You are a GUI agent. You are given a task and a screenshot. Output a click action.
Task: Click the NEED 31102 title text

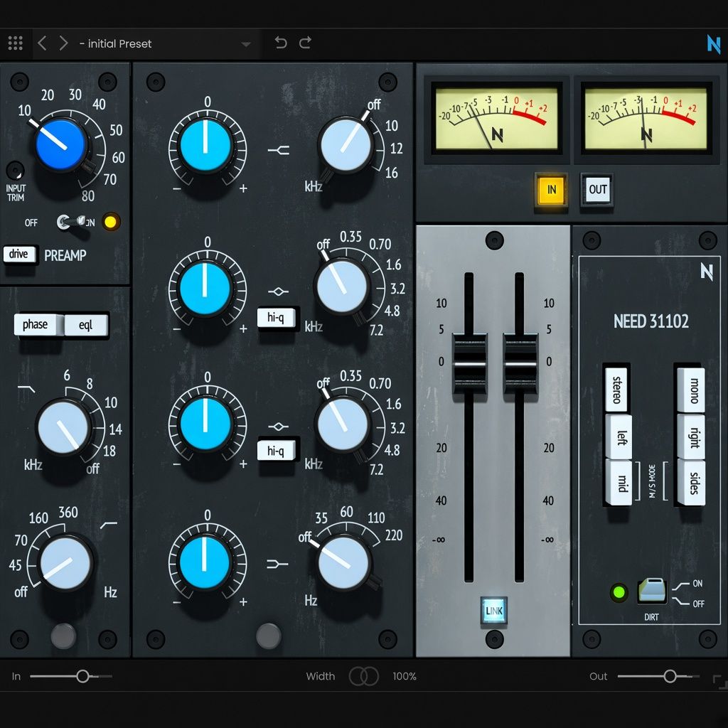pos(651,321)
